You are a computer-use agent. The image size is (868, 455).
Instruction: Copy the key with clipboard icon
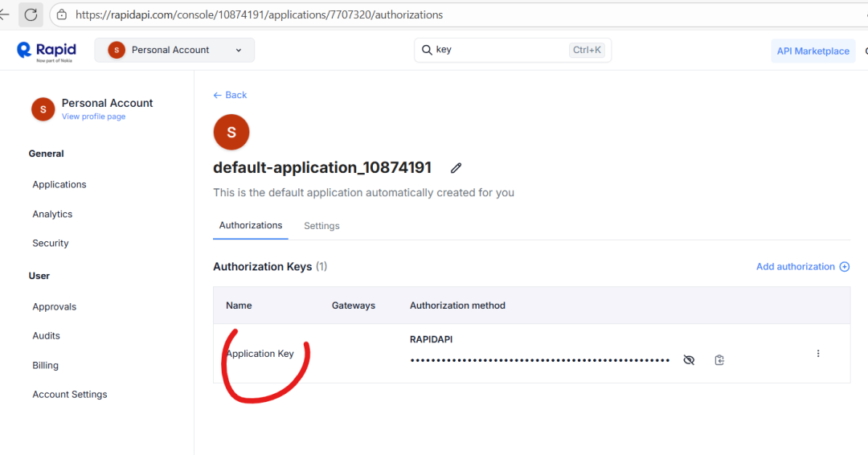719,360
